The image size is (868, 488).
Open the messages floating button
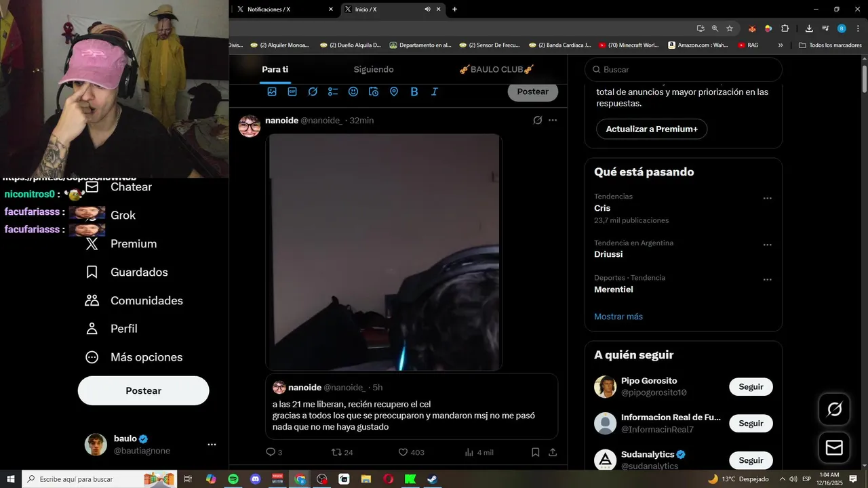coord(835,447)
